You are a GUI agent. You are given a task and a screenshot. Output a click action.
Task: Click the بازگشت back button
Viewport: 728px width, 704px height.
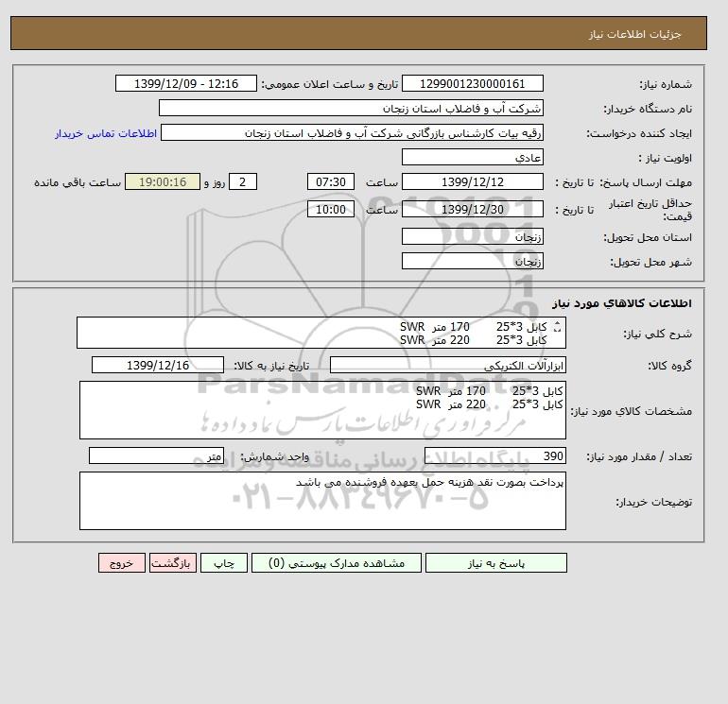pyautogui.click(x=173, y=562)
